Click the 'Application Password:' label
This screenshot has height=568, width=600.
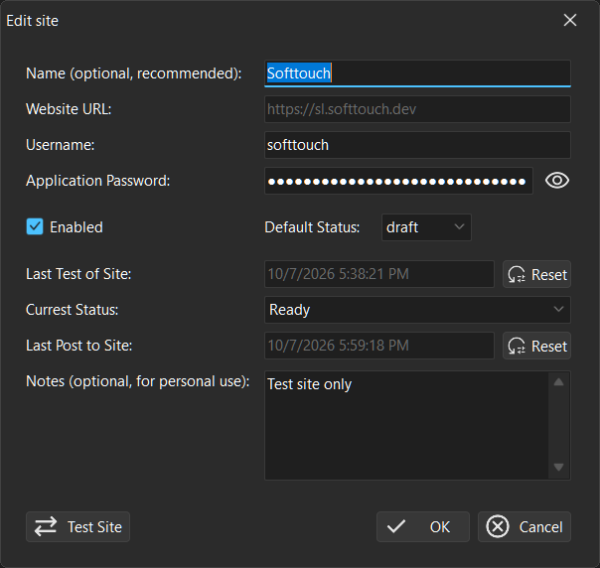click(x=98, y=181)
